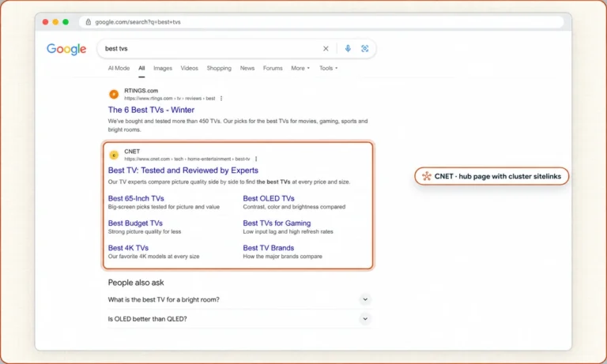Click 'Strong picture quality for less' text
Viewport: 607px width, 364px height.
pos(145,231)
